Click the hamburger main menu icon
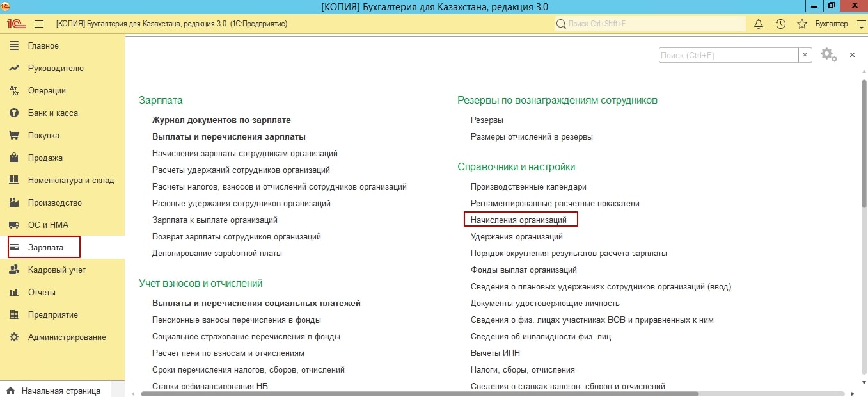The image size is (868, 397). (39, 24)
